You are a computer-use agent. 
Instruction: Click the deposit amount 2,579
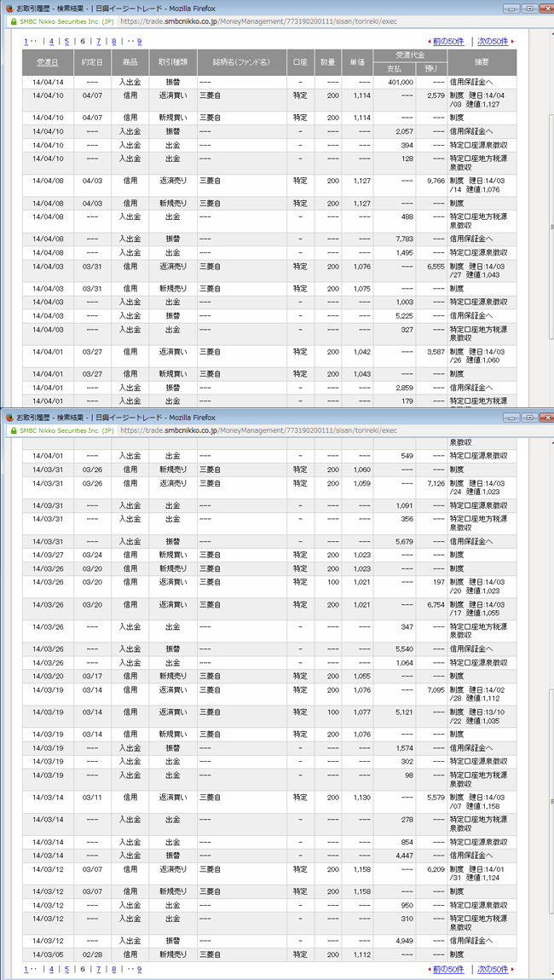point(436,95)
